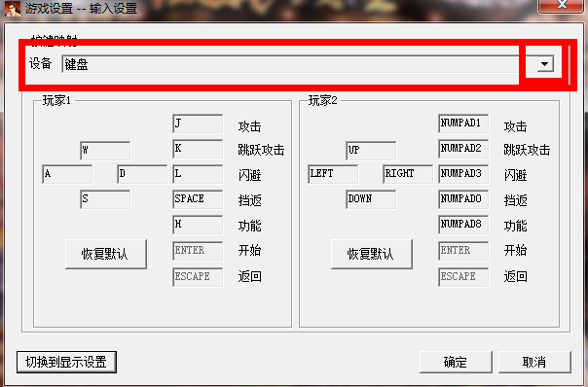Click Player 1 跳跃攻击 label
Screen dimensions: 588x387
click(261, 150)
